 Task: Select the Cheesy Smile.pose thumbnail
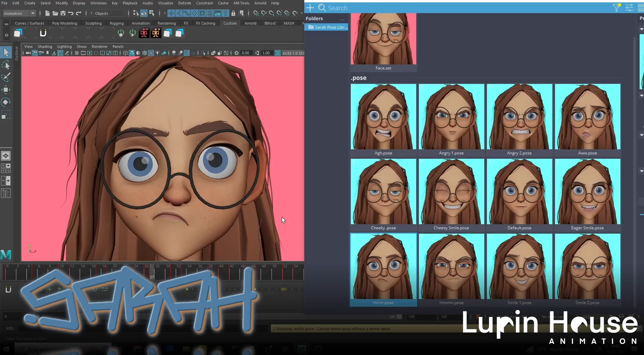(x=452, y=191)
